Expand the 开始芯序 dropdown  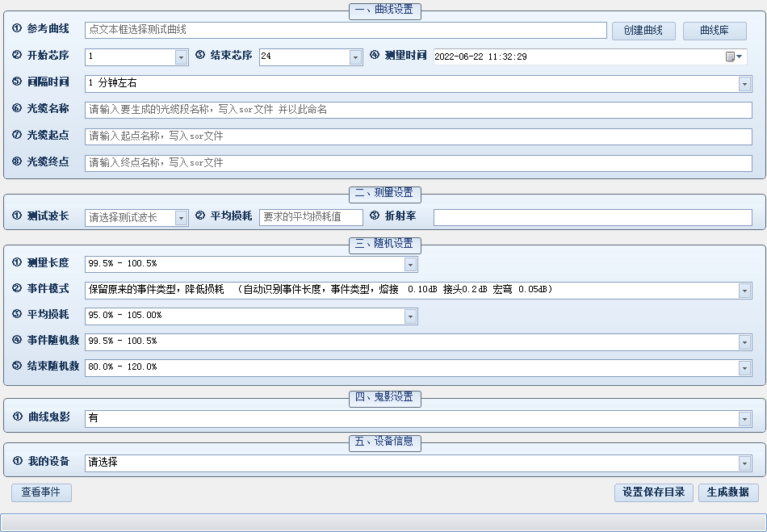pos(181,57)
